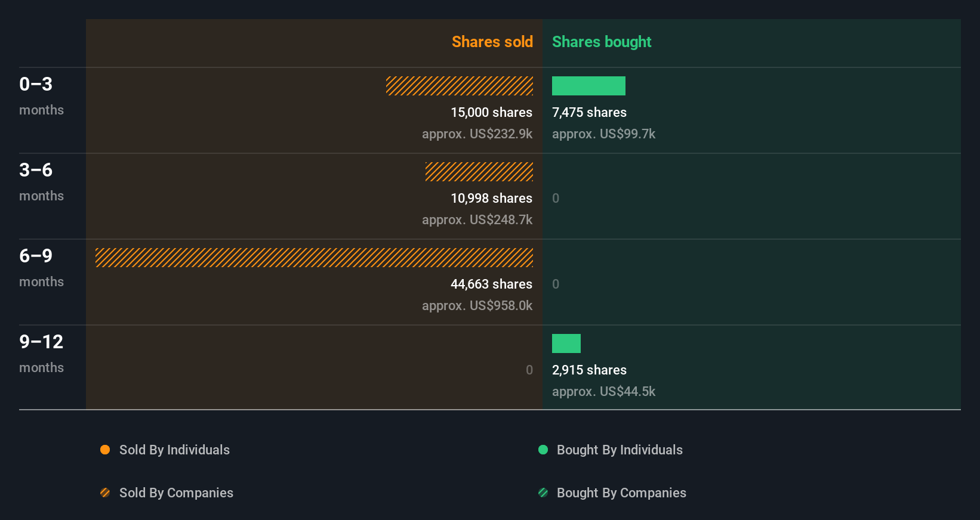Click the Shares bought column header
The height and width of the screenshot is (520, 980).
pyautogui.click(x=602, y=42)
